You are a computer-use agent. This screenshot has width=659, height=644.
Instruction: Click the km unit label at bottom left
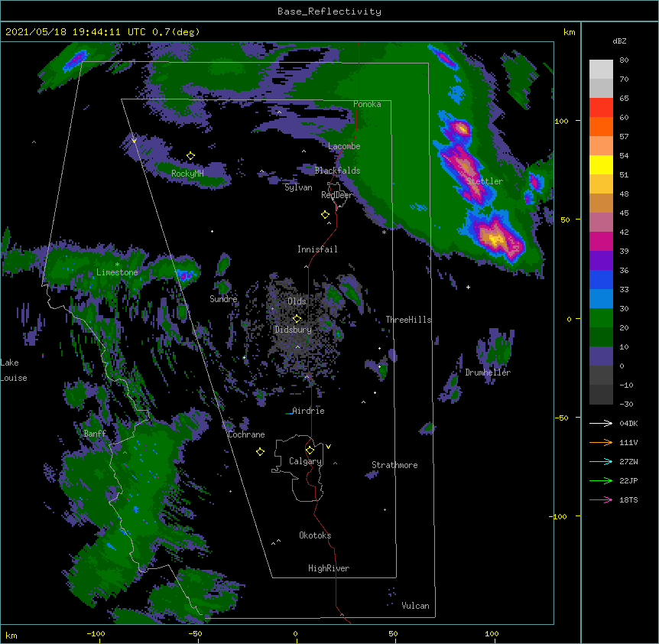[11, 635]
